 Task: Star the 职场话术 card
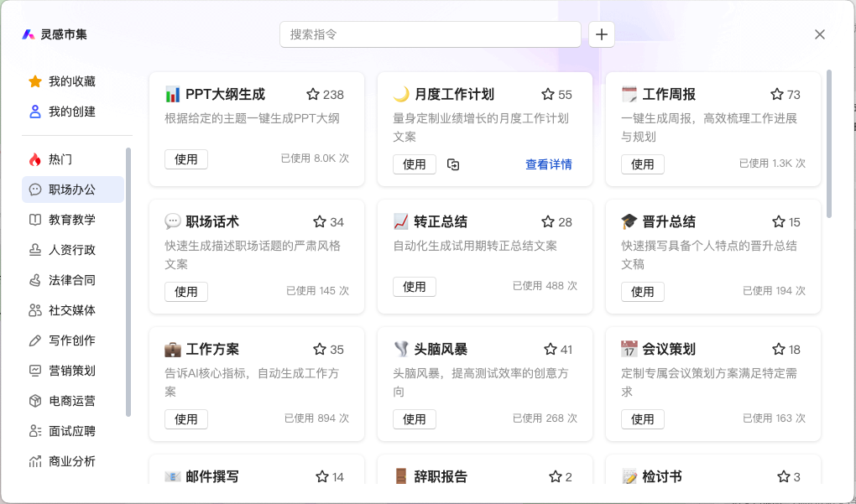320,221
